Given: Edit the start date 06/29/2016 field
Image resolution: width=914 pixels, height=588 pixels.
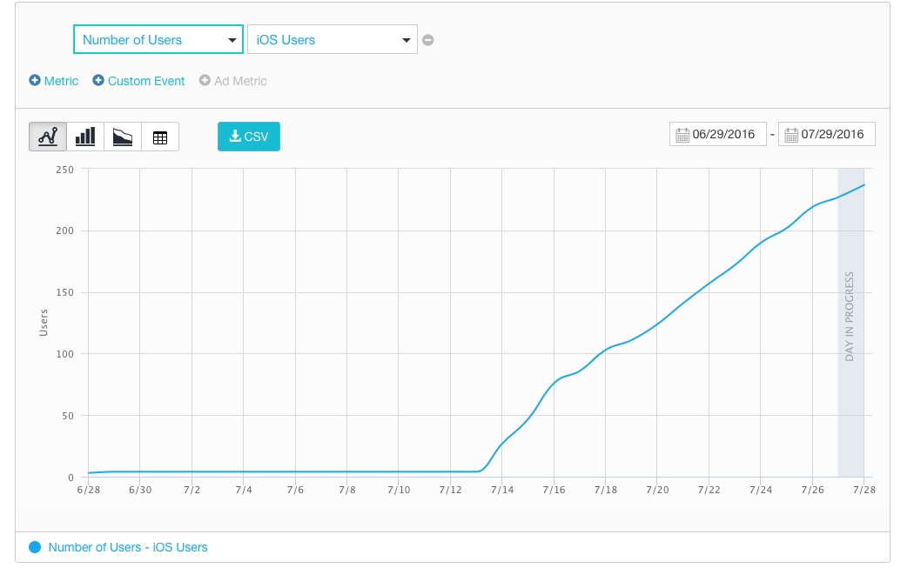Looking at the screenshot, I should pos(724,135).
